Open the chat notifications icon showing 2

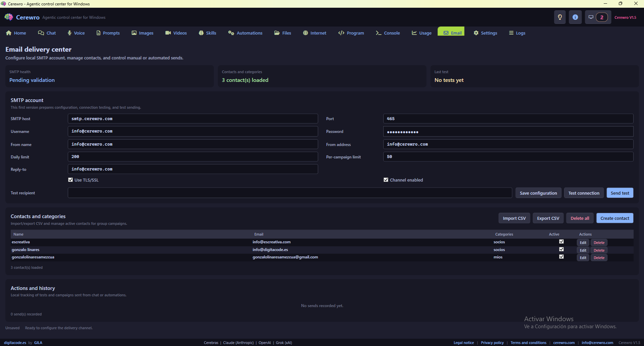598,17
